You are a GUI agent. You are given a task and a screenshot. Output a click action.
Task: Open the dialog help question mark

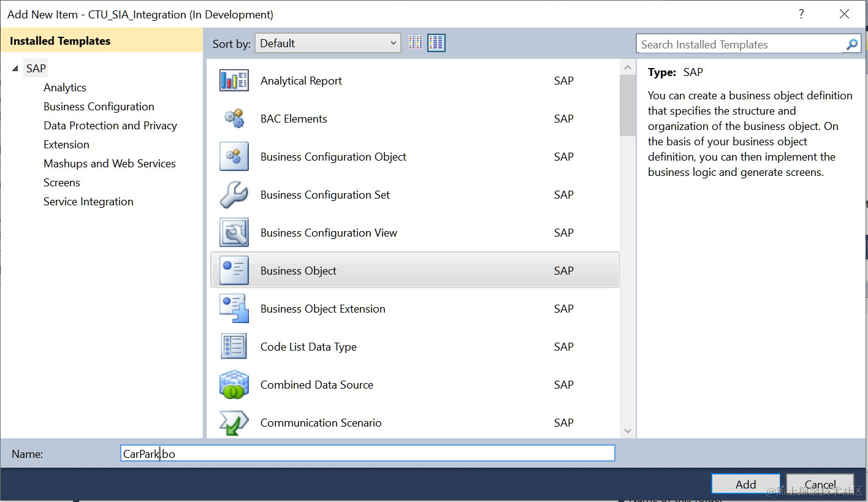point(801,14)
